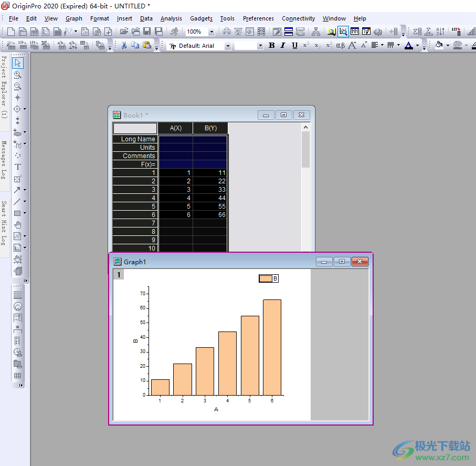Select the Line drawing tool
The height and width of the screenshot is (466, 476).
click(x=17, y=202)
